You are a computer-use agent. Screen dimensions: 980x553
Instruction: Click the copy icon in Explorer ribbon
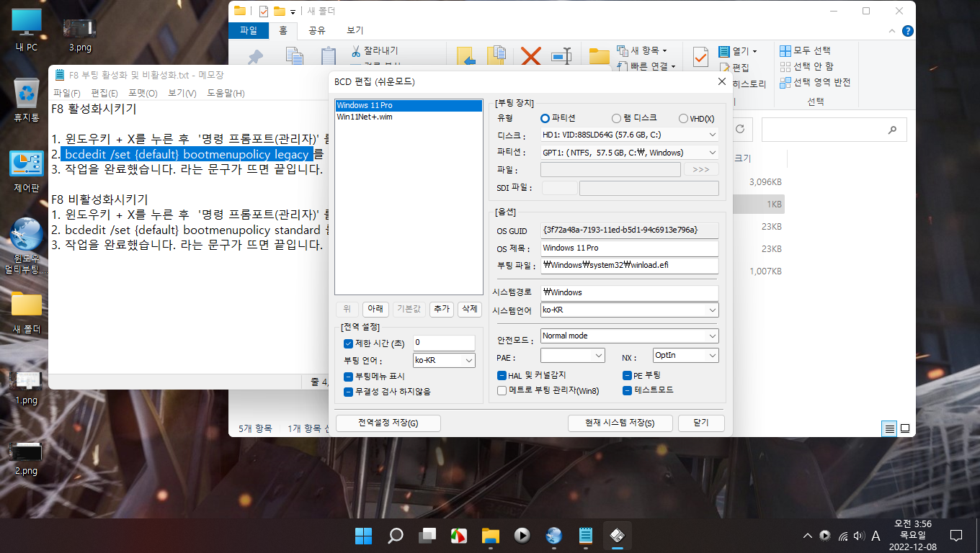pos(294,56)
